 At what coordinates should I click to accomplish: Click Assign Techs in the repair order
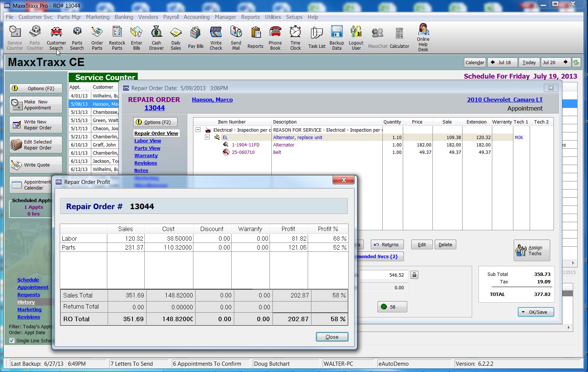pyautogui.click(x=532, y=250)
